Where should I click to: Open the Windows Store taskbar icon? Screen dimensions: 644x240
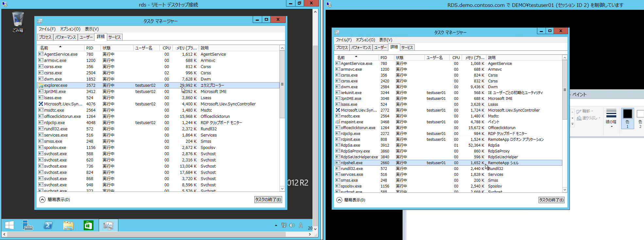click(88, 225)
